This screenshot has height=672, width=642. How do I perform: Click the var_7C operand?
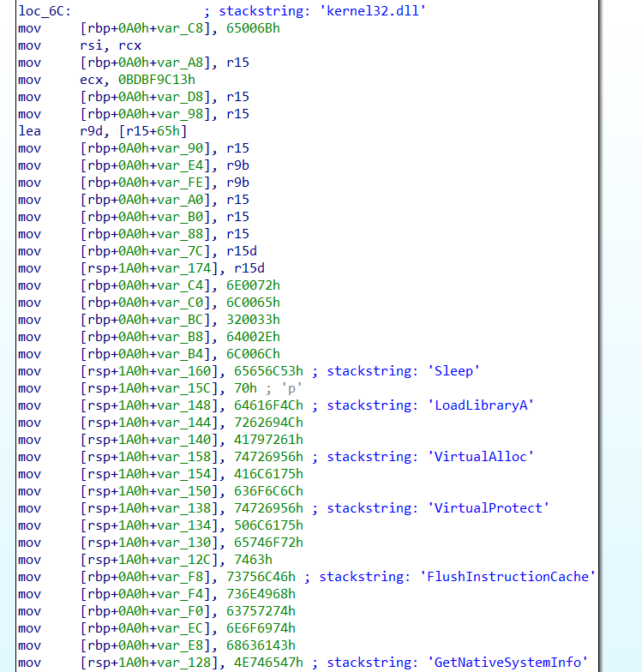(x=180, y=250)
